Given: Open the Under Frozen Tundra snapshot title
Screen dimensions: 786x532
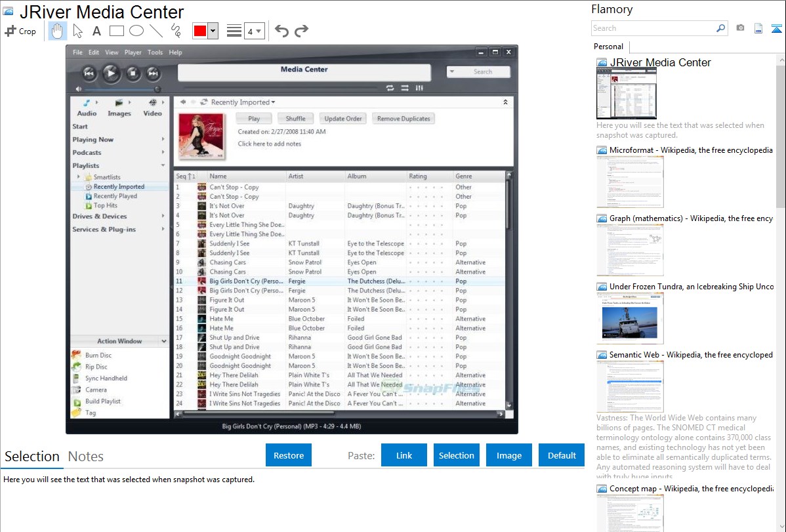Looking at the screenshot, I should (x=692, y=286).
